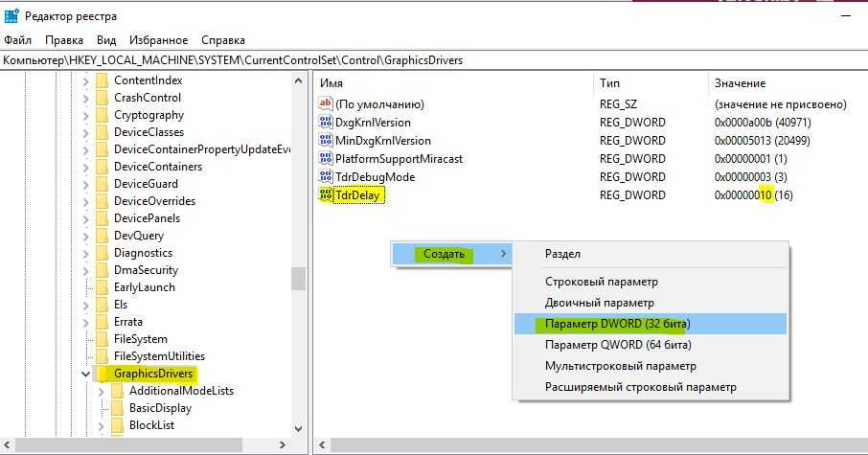Expand the Diagnostics key
This screenshot has width=868, height=455.
coord(86,253)
